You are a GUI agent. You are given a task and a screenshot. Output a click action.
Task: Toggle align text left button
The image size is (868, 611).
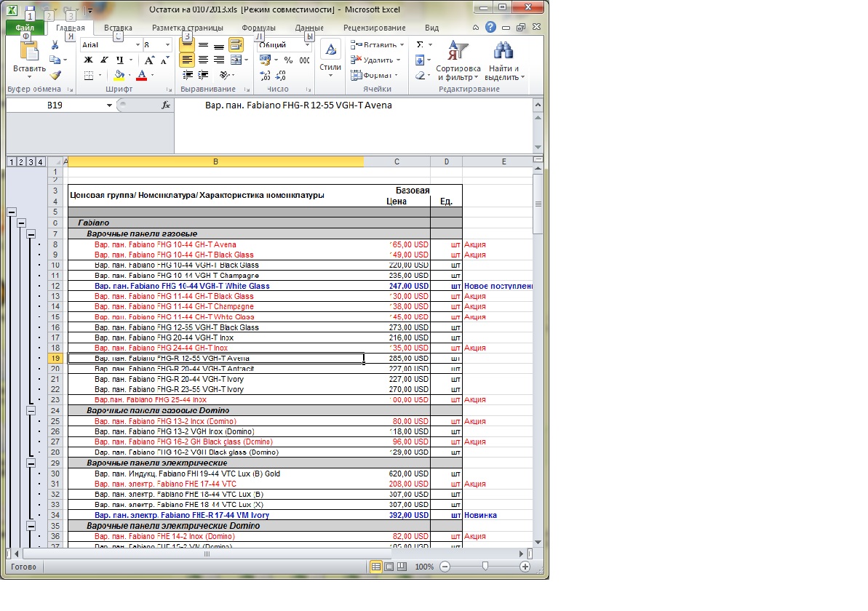[187, 60]
